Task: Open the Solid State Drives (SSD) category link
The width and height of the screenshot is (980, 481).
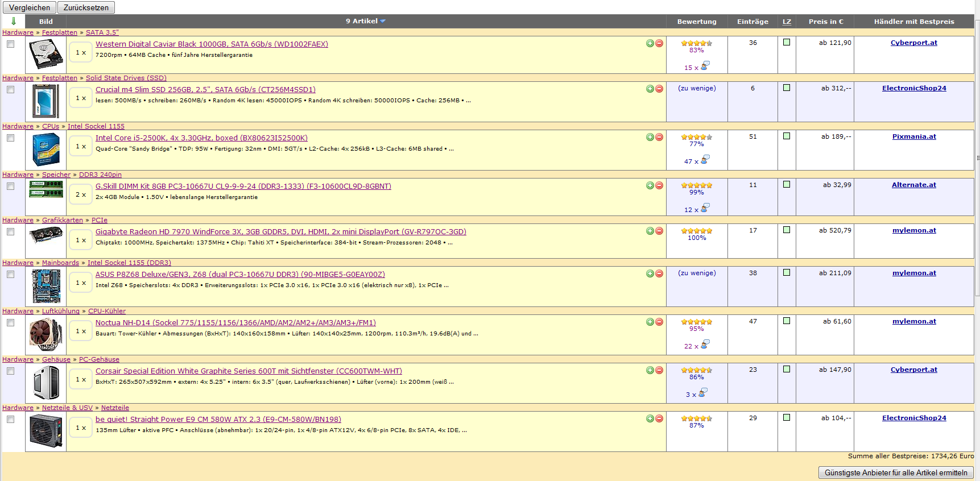Action: coord(126,78)
